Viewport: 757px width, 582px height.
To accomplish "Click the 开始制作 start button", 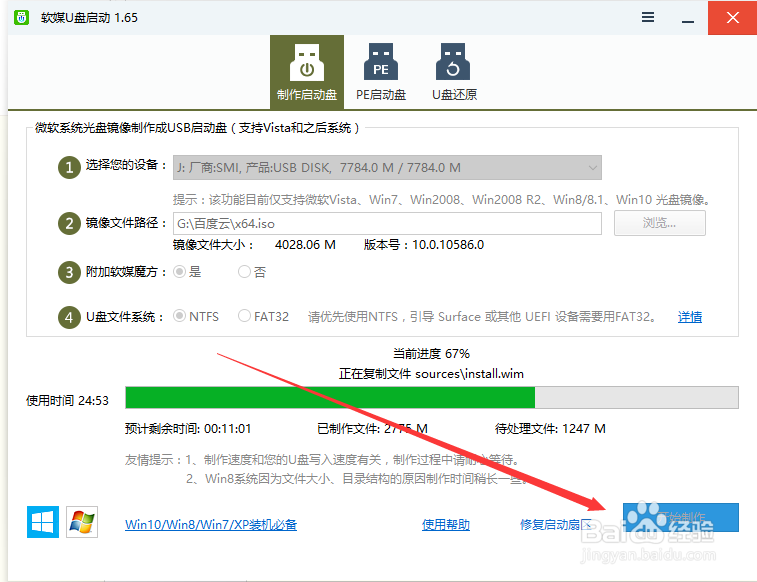I will coord(681,517).
